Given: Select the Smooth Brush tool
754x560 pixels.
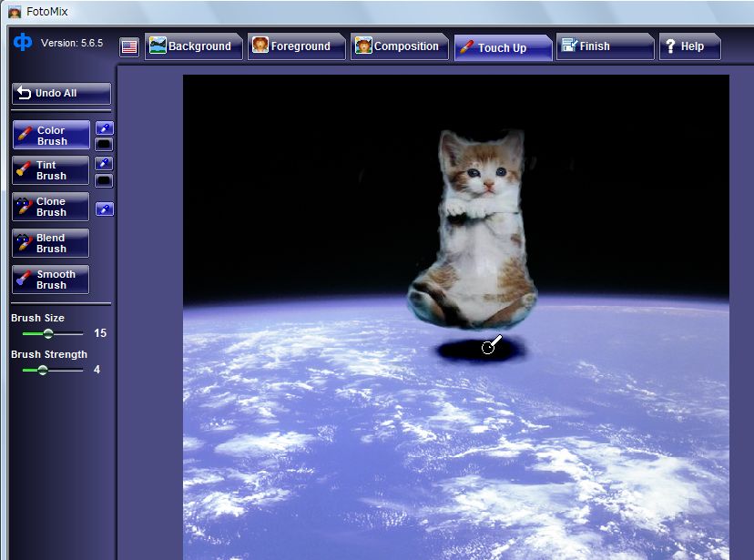Looking at the screenshot, I should click(x=50, y=280).
